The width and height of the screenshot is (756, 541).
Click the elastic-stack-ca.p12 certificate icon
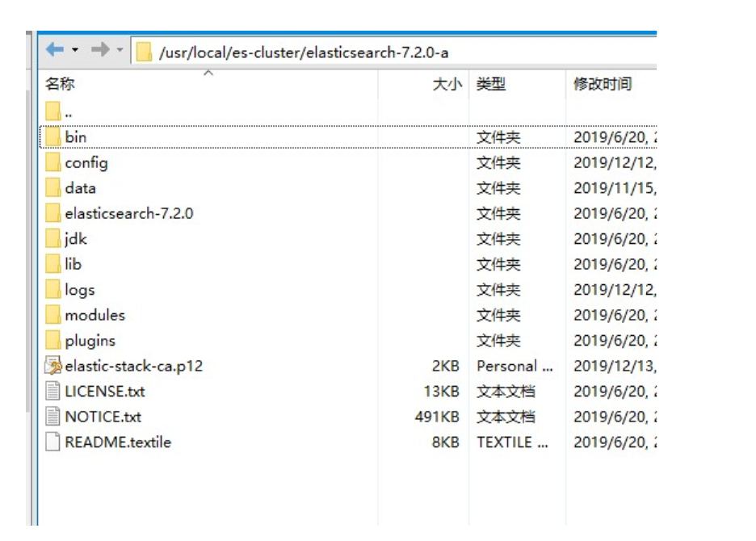[53, 365]
